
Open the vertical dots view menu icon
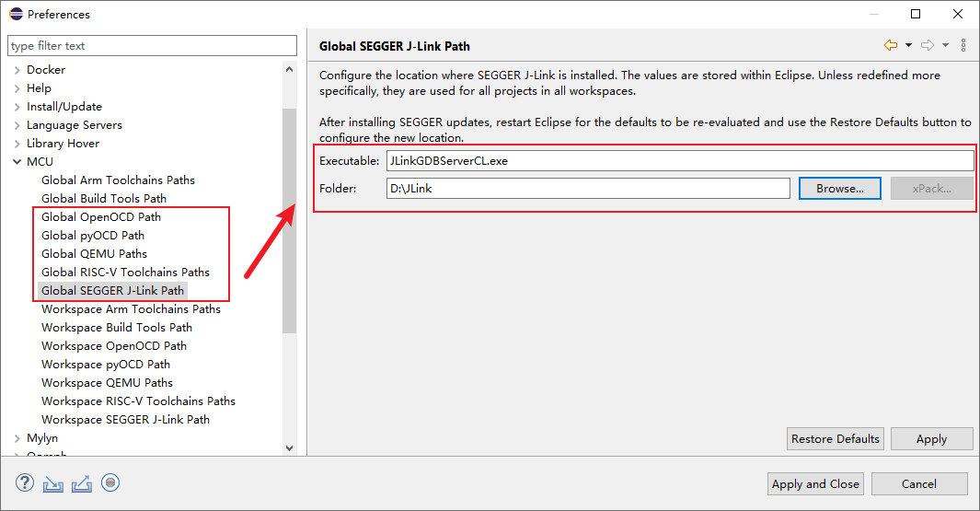pos(963,45)
